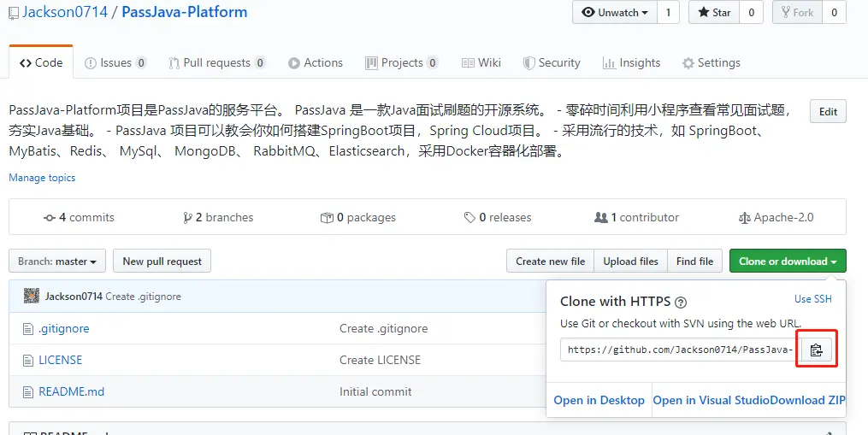Open the Unwatch dropdown
The height and width of the screenshot is (435, 868).
pos(614,13)
